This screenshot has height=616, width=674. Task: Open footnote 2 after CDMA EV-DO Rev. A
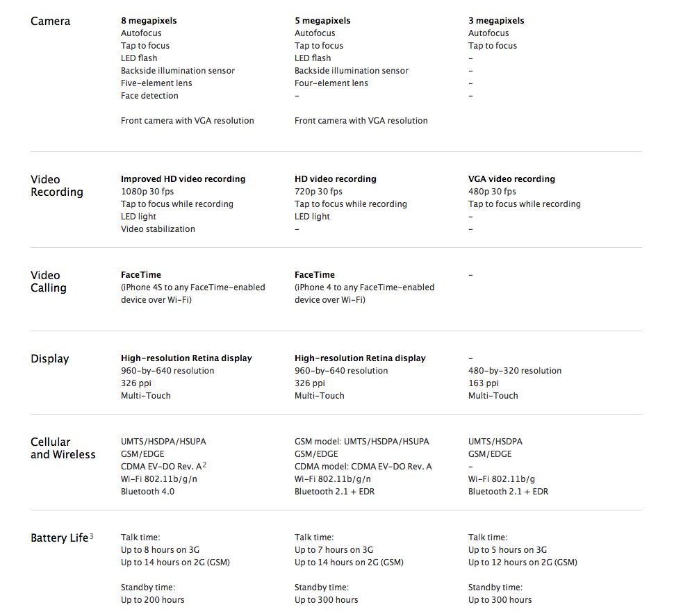(205, 465)
